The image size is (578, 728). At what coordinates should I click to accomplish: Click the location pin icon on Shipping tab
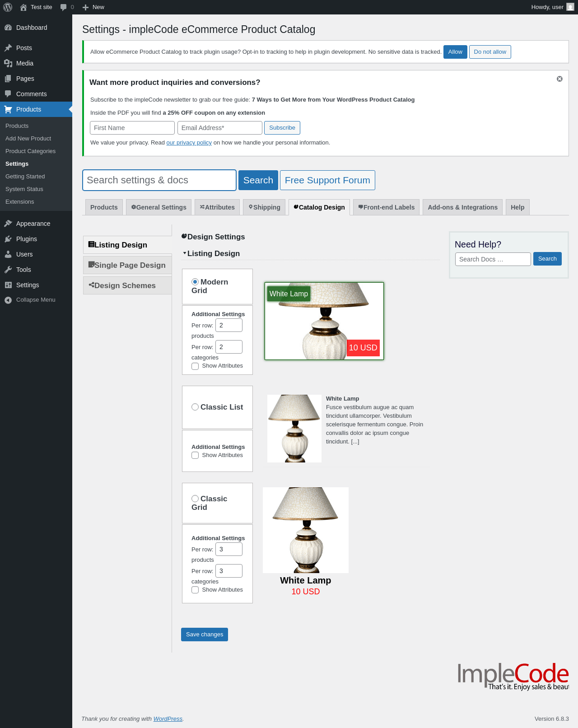point(251,207)
